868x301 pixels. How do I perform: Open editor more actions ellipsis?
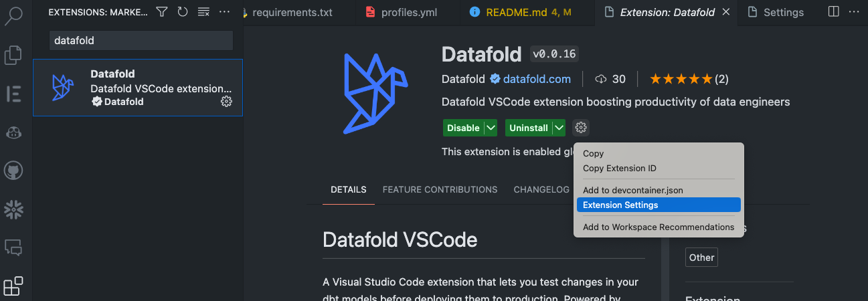(x=855, y=12)
